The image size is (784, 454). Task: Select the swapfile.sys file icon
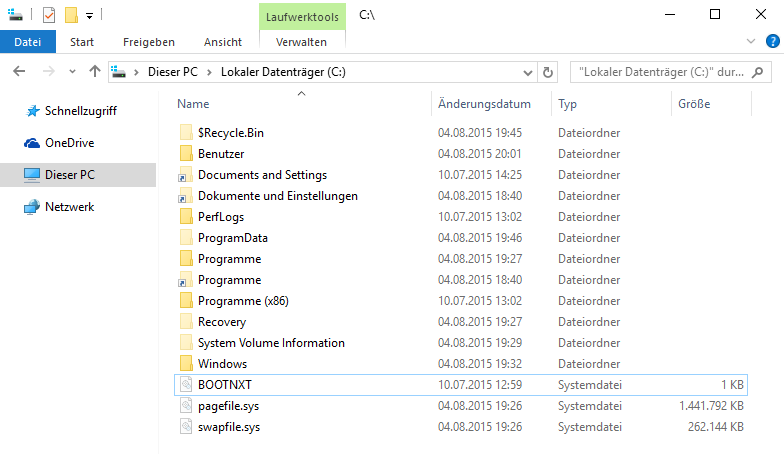(186, 426)
